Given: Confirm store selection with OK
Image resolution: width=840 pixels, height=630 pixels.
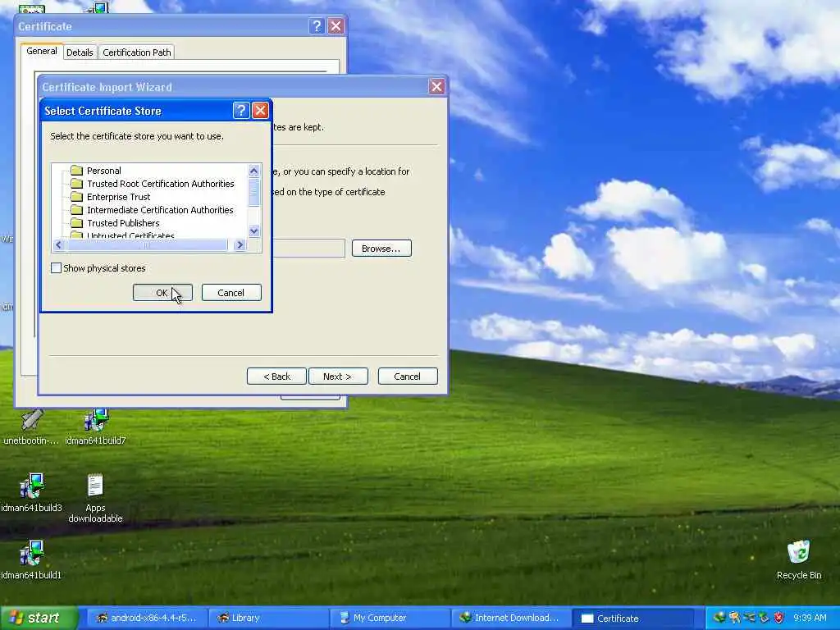Looking at the screenshot, I should click(x=162, y=293).
